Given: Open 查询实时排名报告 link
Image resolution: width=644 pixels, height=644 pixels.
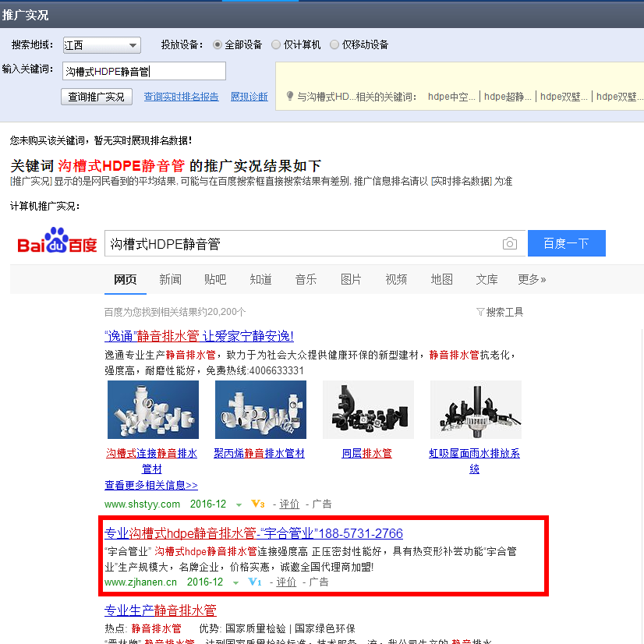Looking at the screenshot, I should tap(181, 97).
